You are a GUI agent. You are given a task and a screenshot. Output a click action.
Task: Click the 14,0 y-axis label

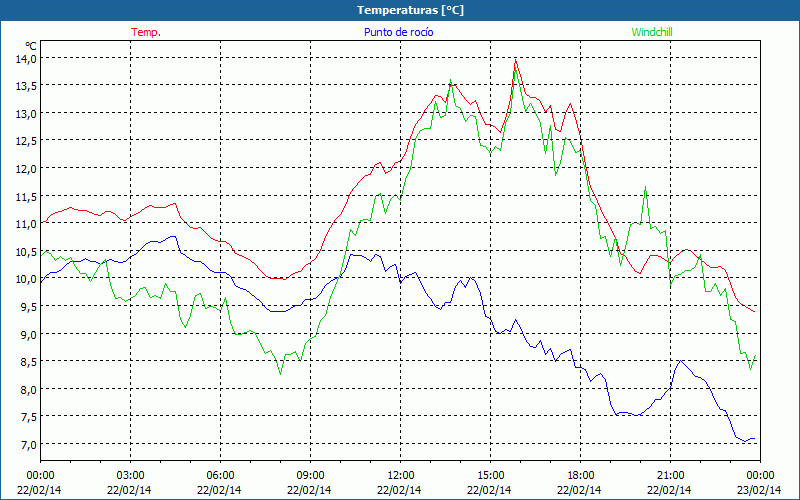[x=26, y=58]
